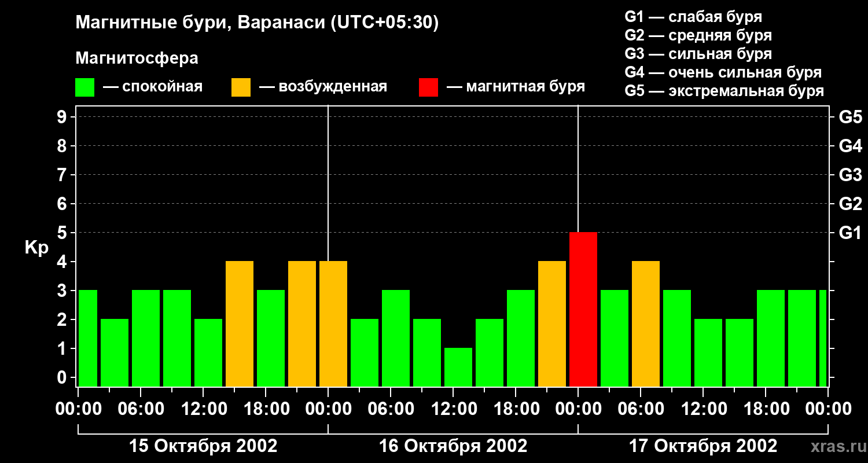
Task: Select the 'G3 — сильная буря' legend line
Action: point(698,54)
